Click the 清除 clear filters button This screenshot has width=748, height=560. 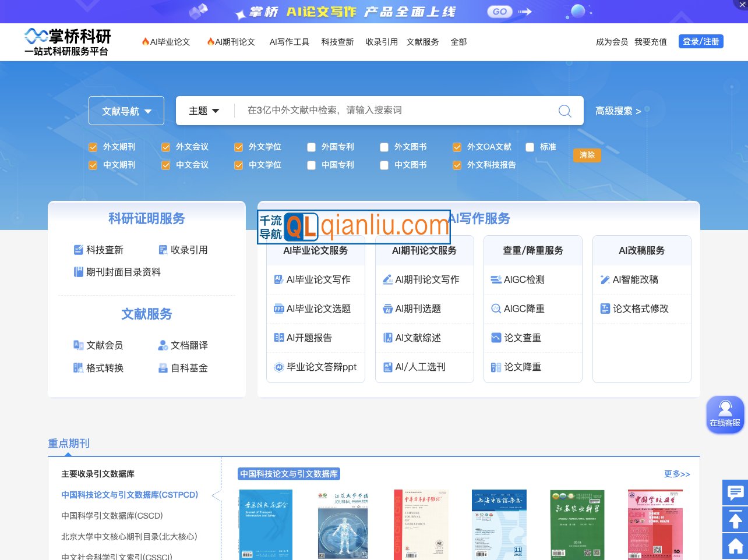coord(587,155)
